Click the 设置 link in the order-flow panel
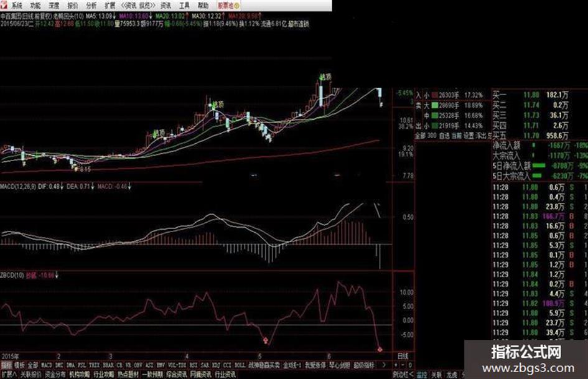Image resolution: width=588 pixels, height=379 pixels. tap(469, 136)
